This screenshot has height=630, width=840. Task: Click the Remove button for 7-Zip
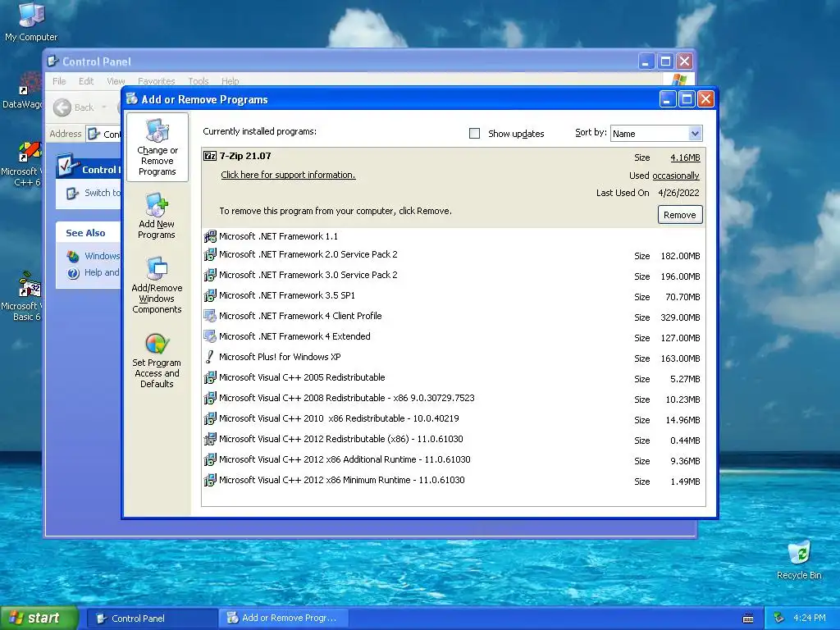click(680, 215)
